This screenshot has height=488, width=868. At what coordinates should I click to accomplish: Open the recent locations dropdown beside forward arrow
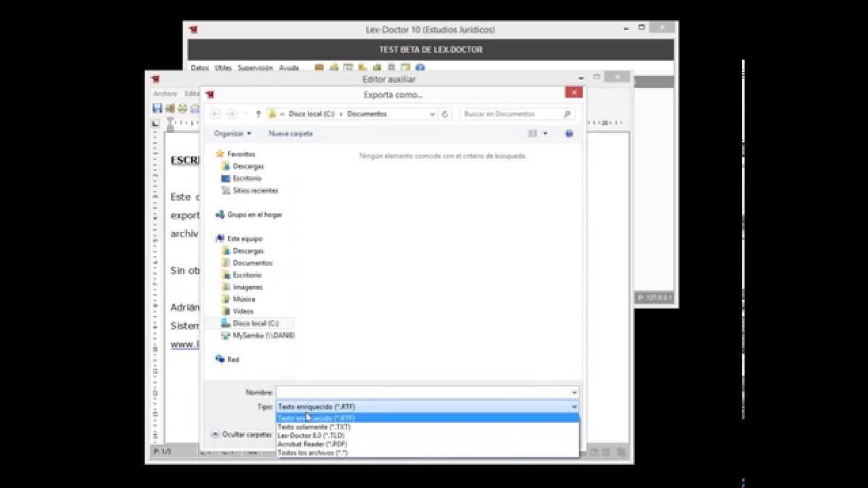(245, 114)
